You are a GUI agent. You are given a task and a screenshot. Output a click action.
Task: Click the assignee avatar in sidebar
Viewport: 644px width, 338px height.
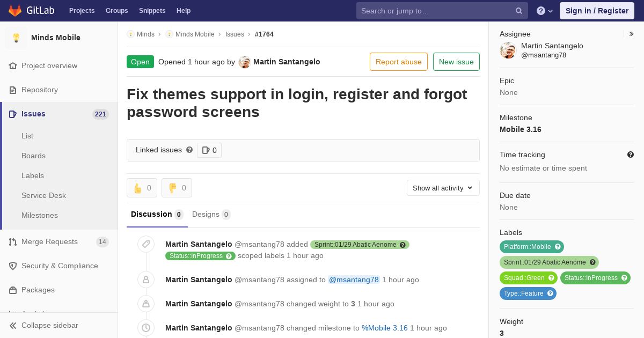coord(508,50)
